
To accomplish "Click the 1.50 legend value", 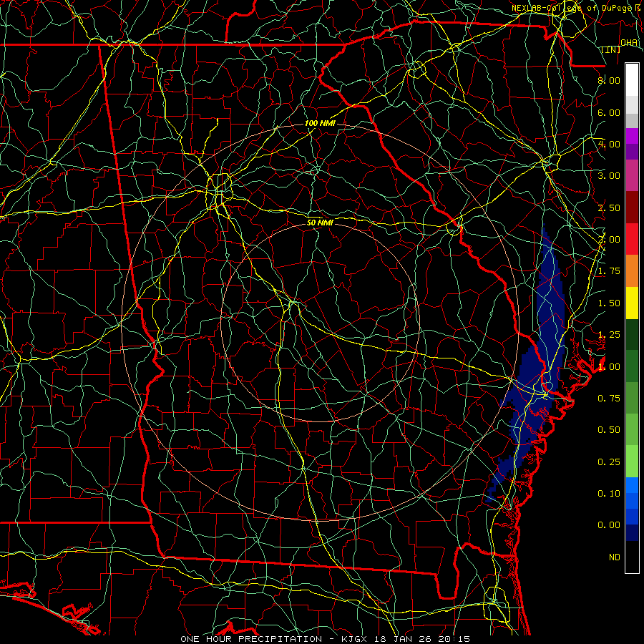I will [x=609, y=303].
